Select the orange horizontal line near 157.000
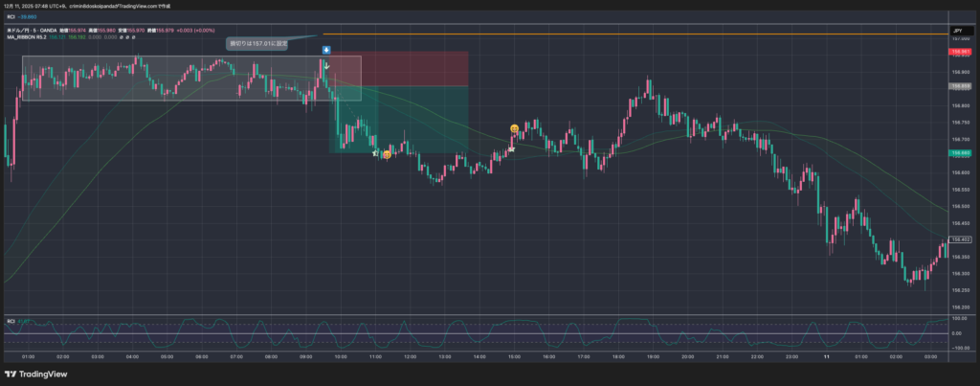 point(574,34)
